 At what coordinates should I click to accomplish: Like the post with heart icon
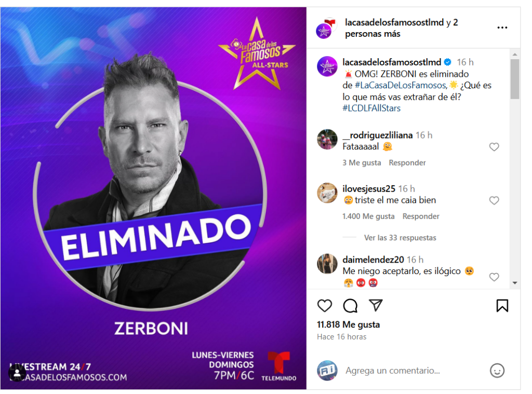point(324,306)
